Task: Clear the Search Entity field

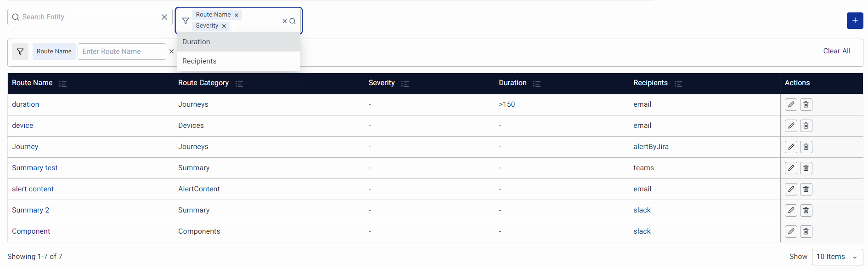Action: coord(164,17)
